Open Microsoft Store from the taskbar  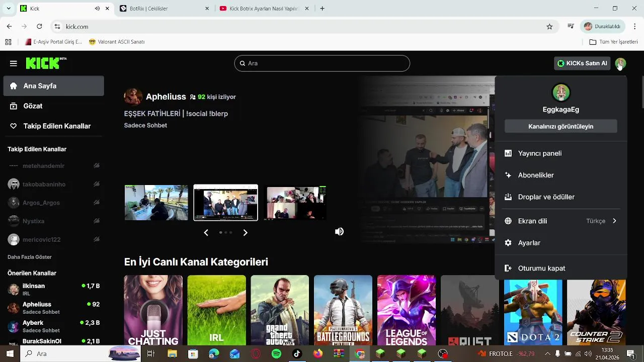(193, 354)
